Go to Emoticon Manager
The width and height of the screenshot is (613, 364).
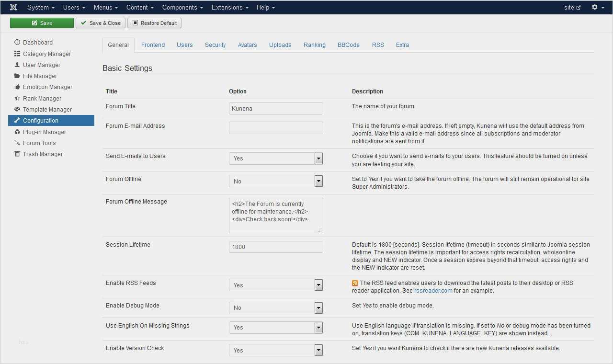point(47,87)
